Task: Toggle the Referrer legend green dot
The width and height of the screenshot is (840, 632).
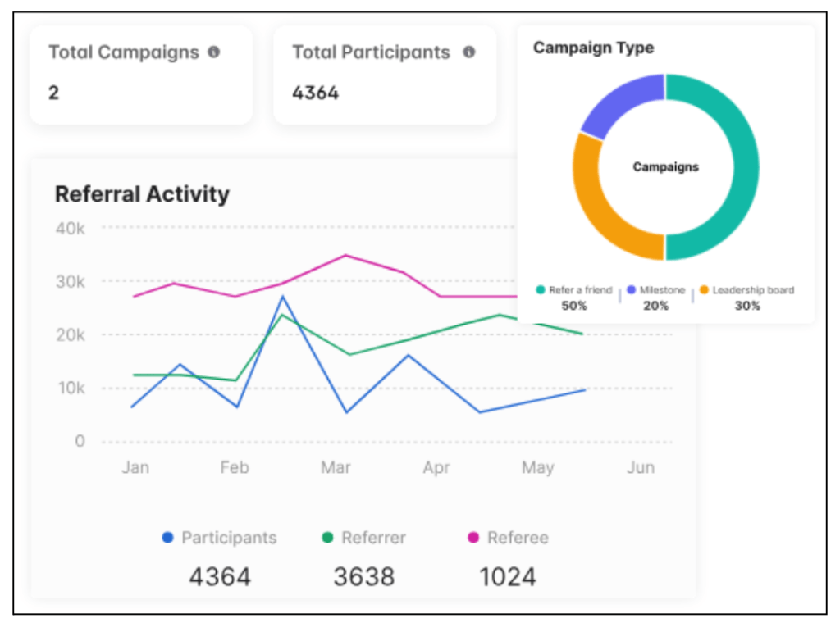Action: (x=328, y=538)
